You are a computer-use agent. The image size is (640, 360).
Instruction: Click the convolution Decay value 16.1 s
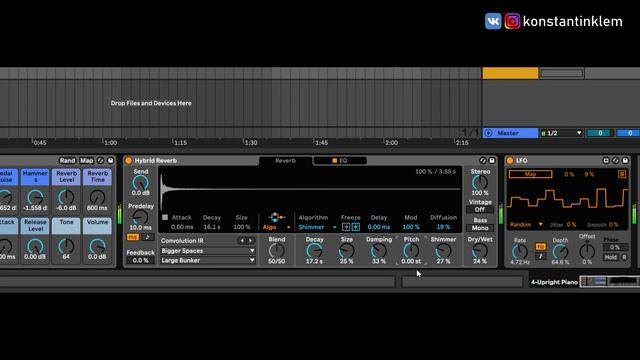point(212,227)
